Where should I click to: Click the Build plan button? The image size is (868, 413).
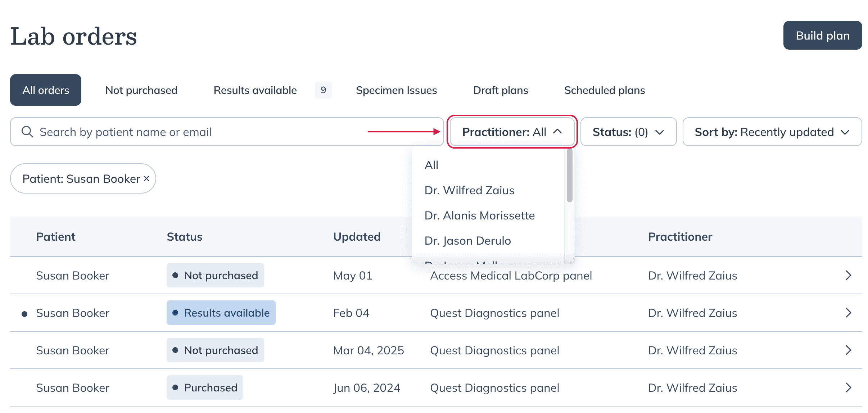[822, 35]
